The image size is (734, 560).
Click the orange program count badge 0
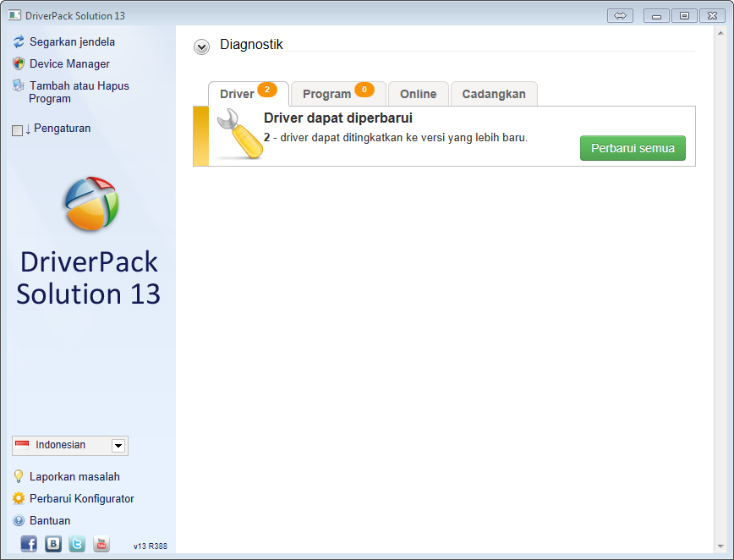364,90
